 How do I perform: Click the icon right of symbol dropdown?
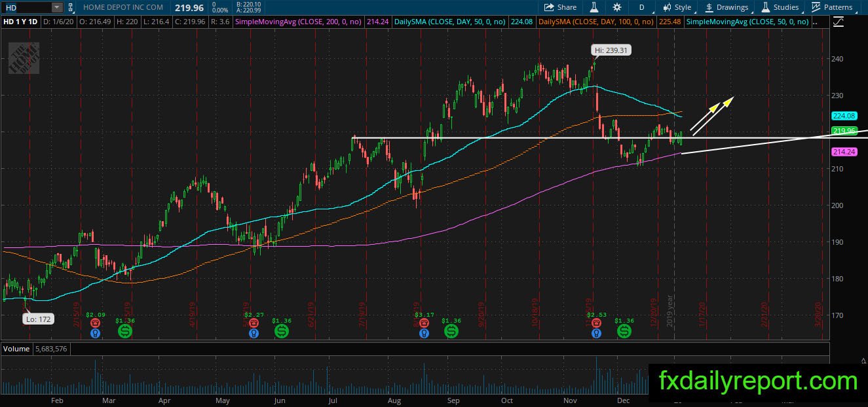tap(71, 7)
